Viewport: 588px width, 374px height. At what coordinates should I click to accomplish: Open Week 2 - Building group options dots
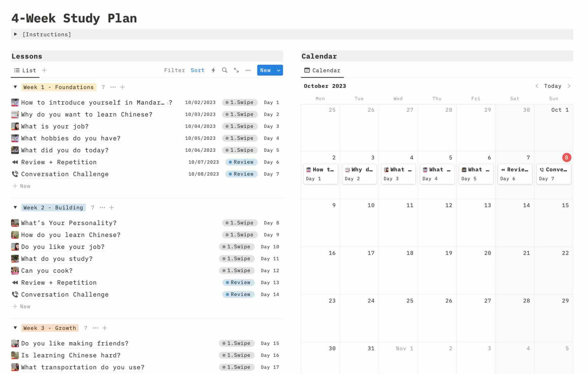(102, 208)
